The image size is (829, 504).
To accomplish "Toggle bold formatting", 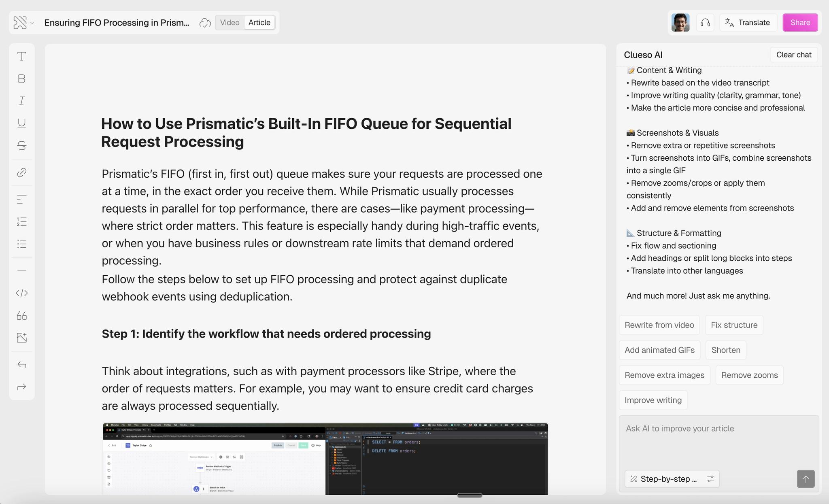I will point(22,79).
